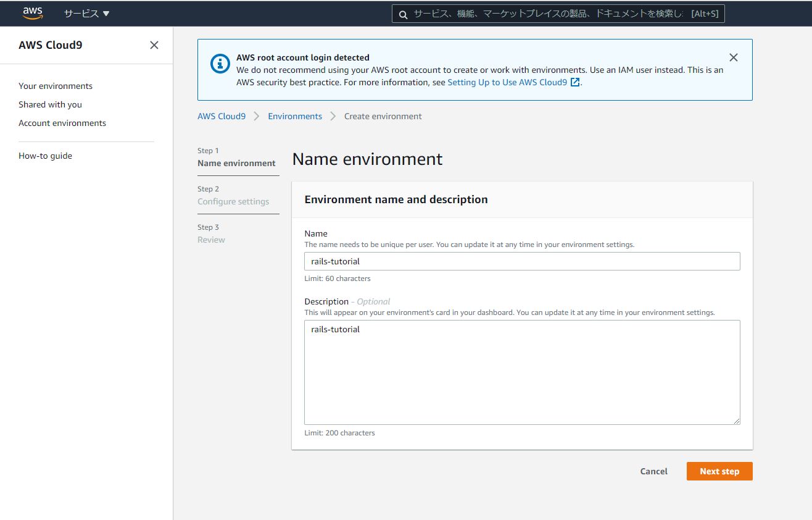Open Your environments in sidebar

56,86
